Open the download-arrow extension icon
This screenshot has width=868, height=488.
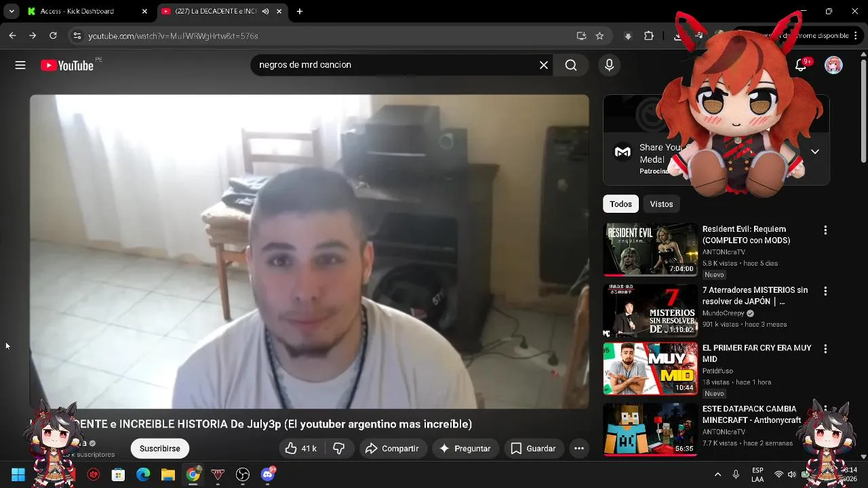click(x=628, y=36)
